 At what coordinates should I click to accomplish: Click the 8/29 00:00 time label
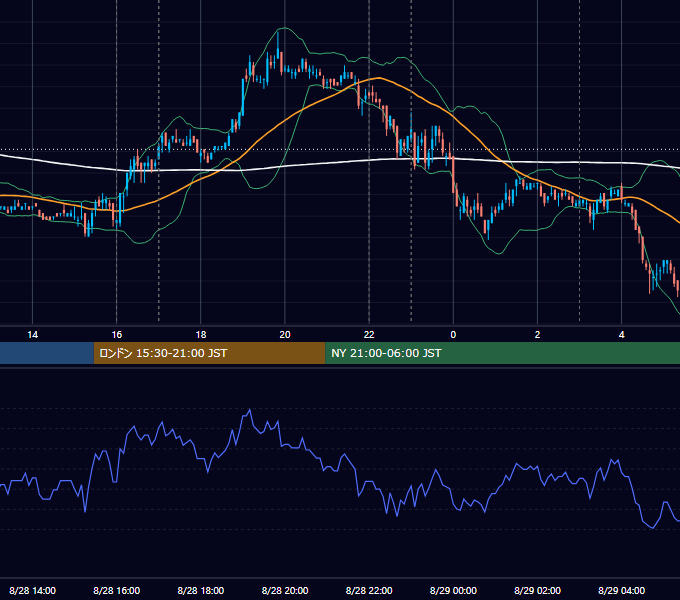point(453,590)
